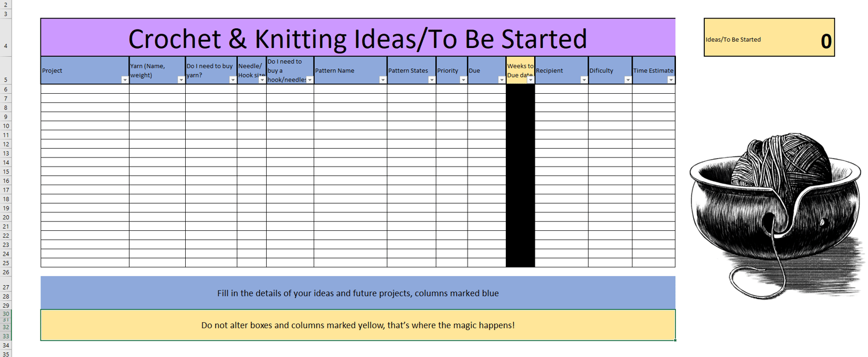Screen dimensions: 868x357
Task: Open the Project column filter dropdown
Action: point(125,80)
